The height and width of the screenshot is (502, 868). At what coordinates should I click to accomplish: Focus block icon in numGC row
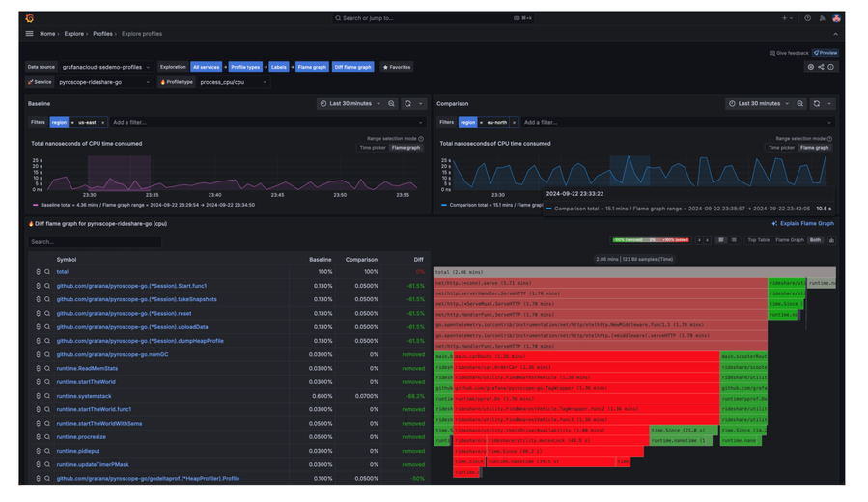39,354
